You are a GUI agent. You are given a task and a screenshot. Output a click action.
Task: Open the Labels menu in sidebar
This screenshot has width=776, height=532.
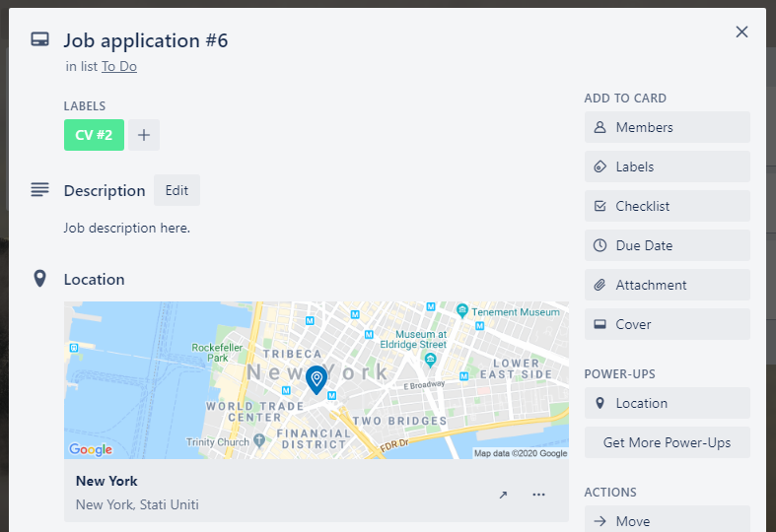pos(667,166)
